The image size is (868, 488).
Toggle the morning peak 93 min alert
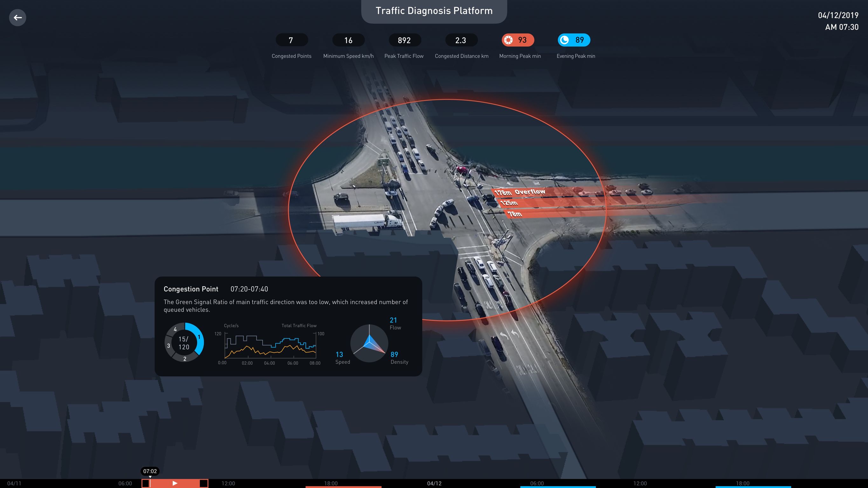pos(517,40)
